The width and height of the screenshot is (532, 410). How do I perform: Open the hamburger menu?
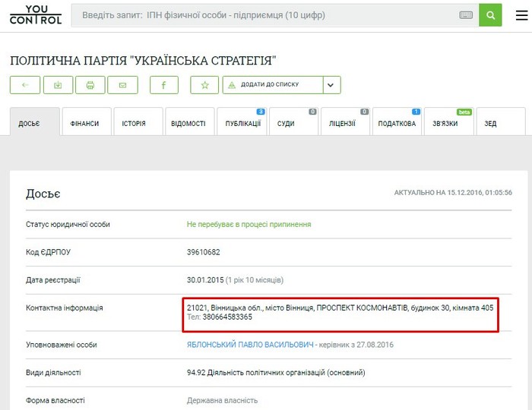522,15
